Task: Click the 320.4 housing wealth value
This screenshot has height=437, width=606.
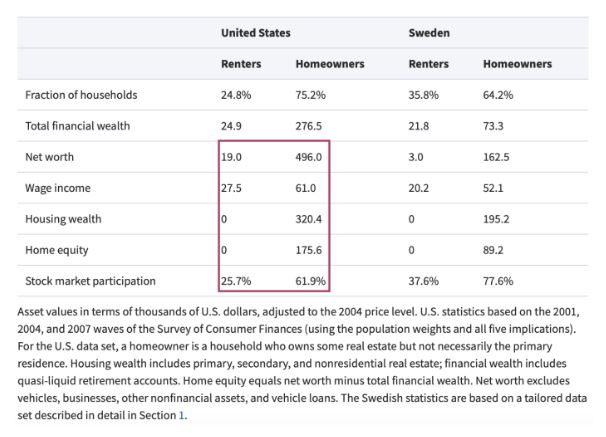Action: pyautogui.click(x=310, y=219)
